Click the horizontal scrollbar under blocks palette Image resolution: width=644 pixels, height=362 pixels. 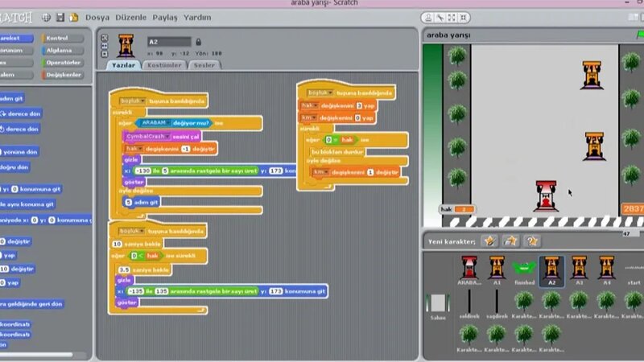click(x=36, y=355)
